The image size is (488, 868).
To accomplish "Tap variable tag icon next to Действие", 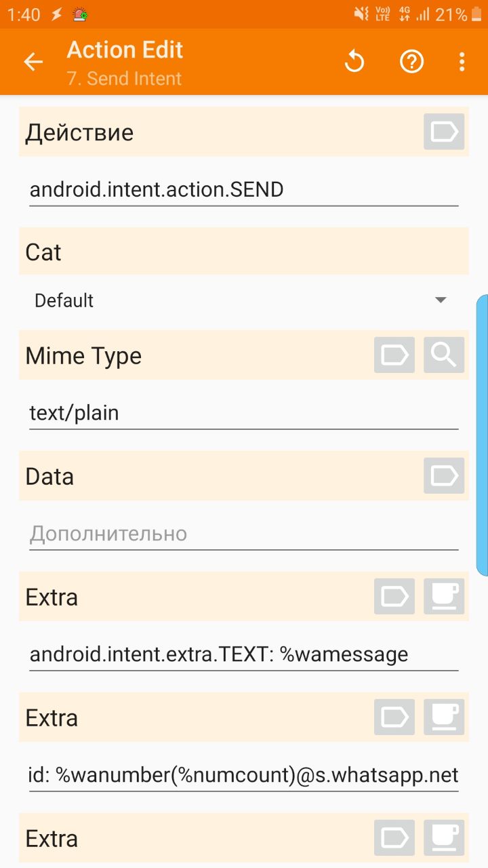I will [x=444, y=132].
